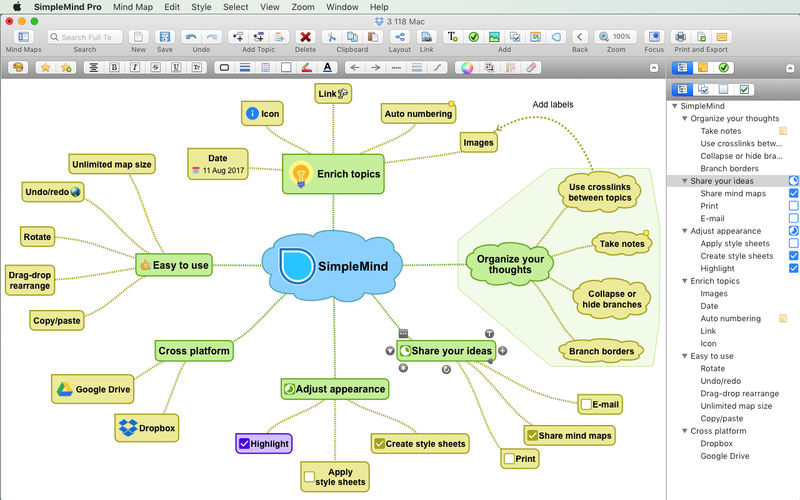Select the Cross platform topic

click(194, 351)
